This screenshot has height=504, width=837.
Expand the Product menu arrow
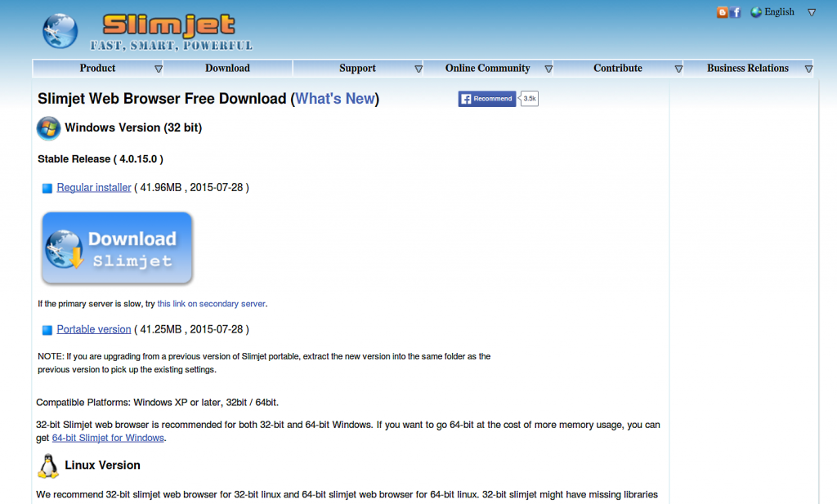pyautogui.click(x=159, y=69)
